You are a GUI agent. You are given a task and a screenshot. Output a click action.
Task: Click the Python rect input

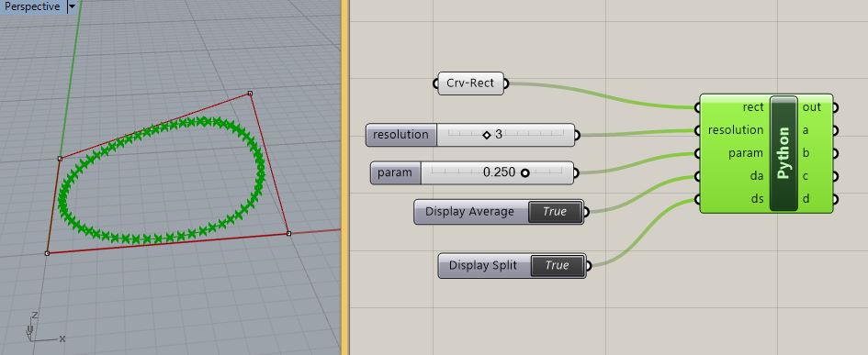(x=753, y=107)
